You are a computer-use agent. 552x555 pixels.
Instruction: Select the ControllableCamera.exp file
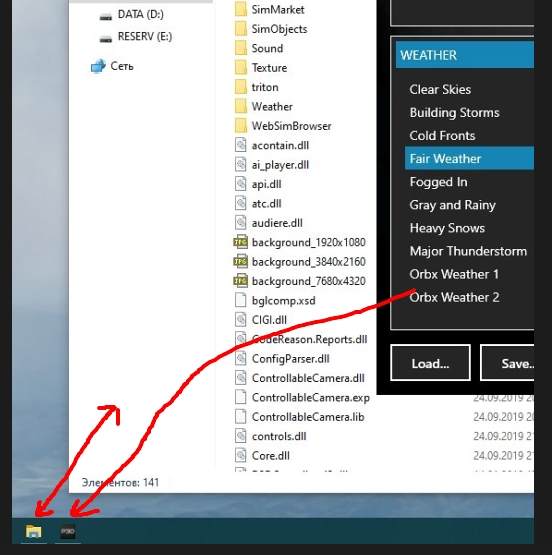[x=311, y=397]
